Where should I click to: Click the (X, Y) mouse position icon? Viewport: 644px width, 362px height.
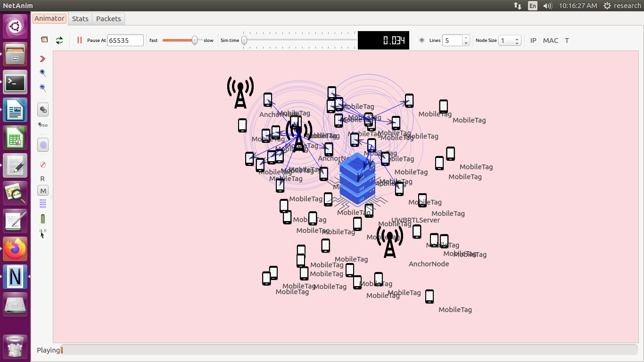pyautogui.click(x=43, y=233)
